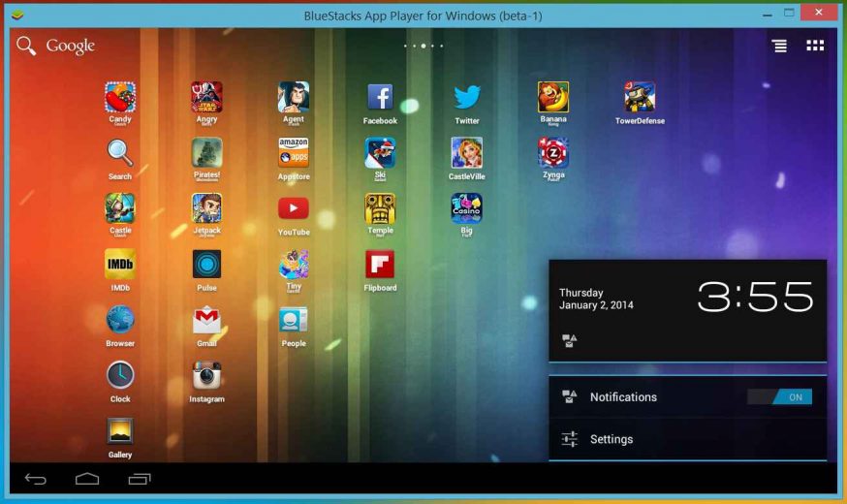This screenshot has width=847, height=504.
Task: Launch the People contacts app
Action: pyautogui.click(x=294, y=320)
